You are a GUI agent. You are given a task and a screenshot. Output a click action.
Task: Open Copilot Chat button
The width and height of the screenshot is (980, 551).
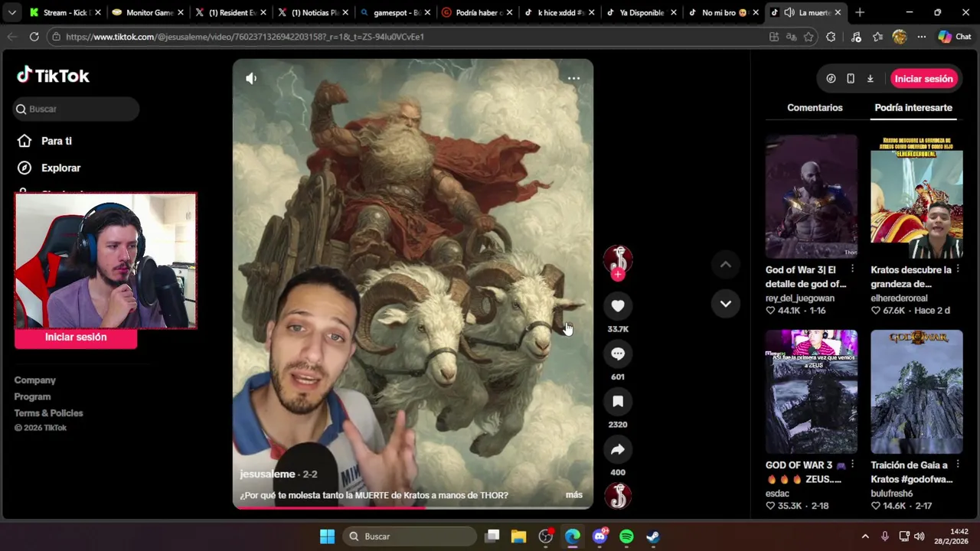pyautogui.click(x=955, y=37)
